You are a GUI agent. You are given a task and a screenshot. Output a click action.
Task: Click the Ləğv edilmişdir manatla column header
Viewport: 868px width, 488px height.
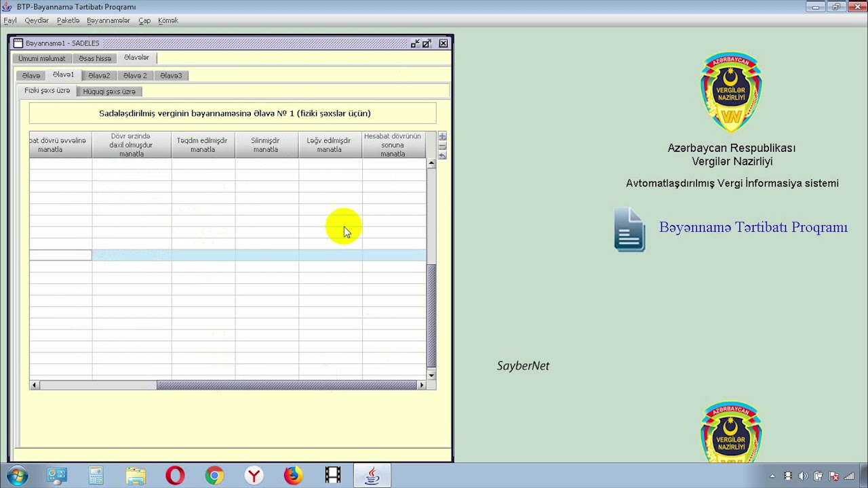[x=330, y=145]
